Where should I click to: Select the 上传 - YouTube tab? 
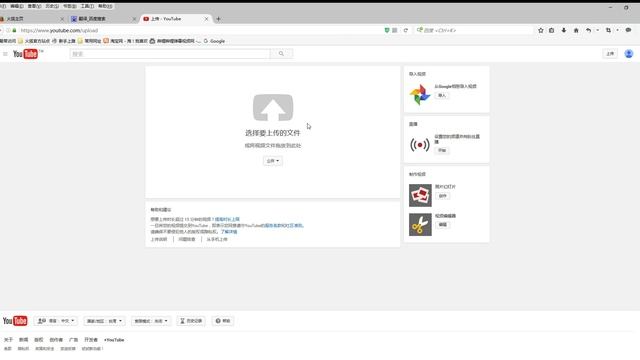tap(175, 19)
